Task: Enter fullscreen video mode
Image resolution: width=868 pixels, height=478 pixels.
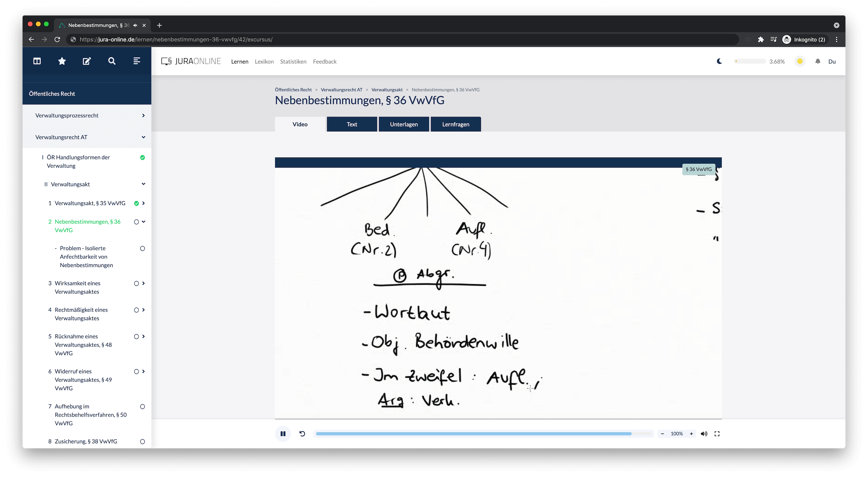Action: (x=717, y=434)
